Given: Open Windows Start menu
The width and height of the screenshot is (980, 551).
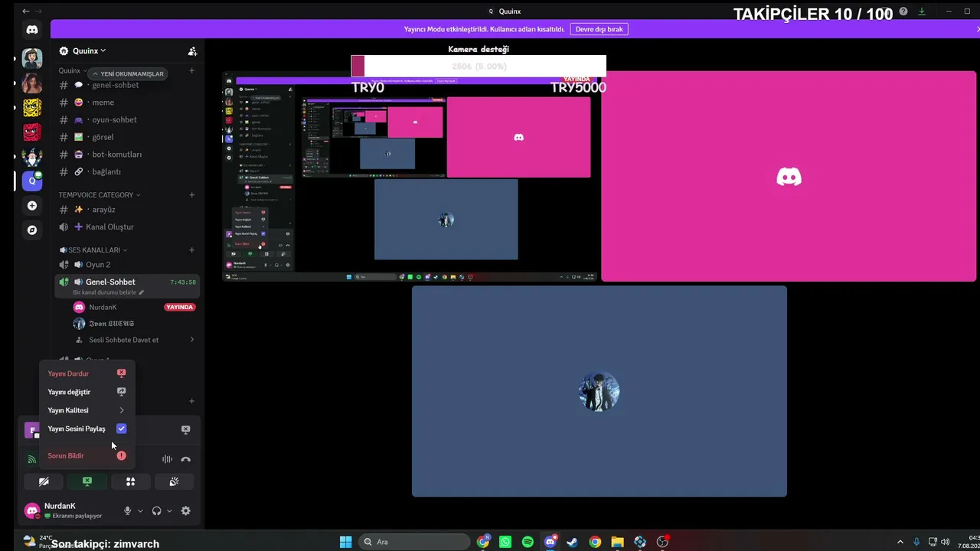Looking at the screenshot, I should (345, 542).
